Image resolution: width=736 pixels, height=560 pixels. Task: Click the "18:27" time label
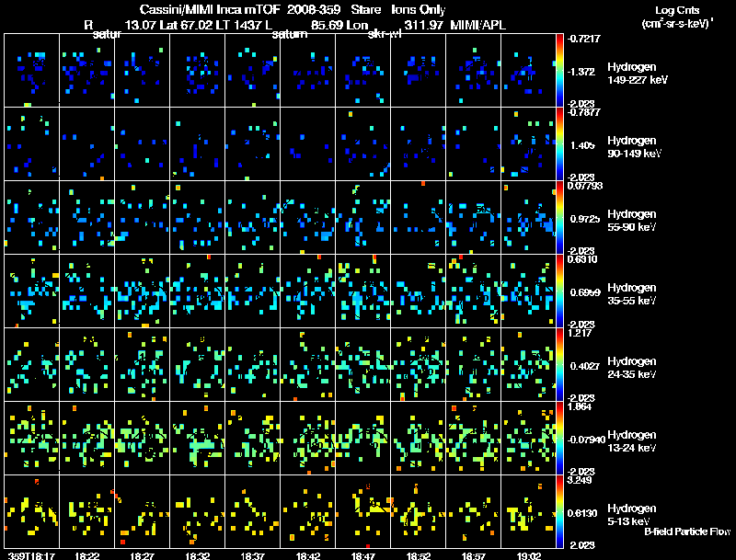[x=143, y=555]
